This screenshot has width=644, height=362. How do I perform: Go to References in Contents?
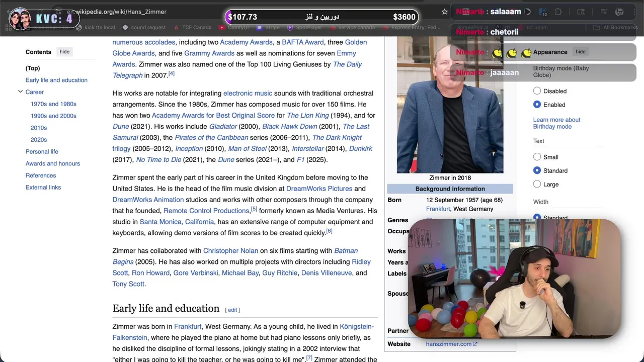tap(41, 175)
